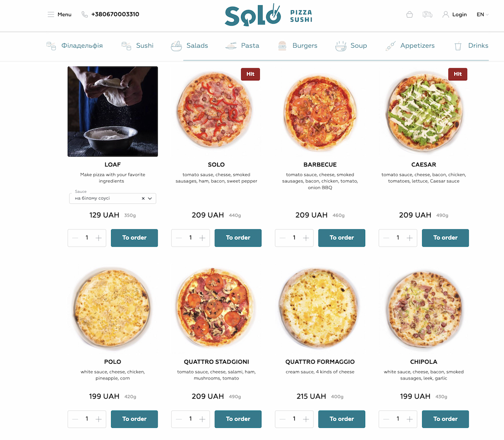The width and height of the screenshot is (504, 440).
Task: Click the Quattro Stadgioni quantity field
Action: [190, 419]
